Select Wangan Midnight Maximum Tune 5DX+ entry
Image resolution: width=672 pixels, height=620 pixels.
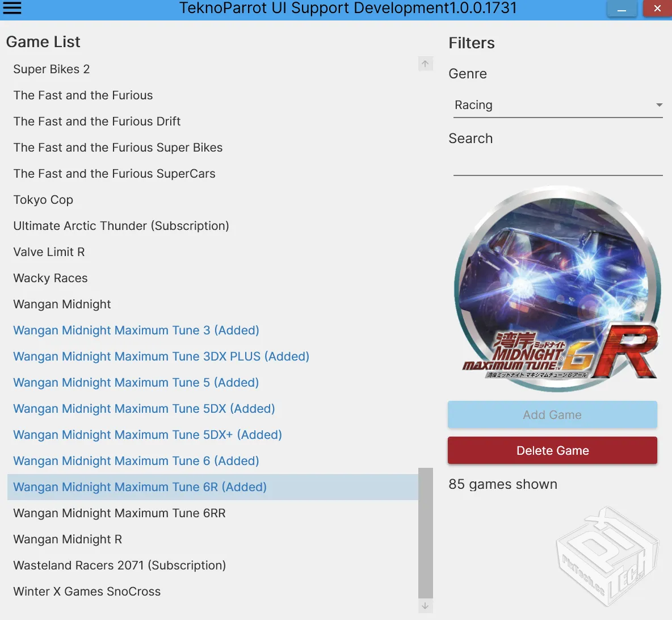148,435
